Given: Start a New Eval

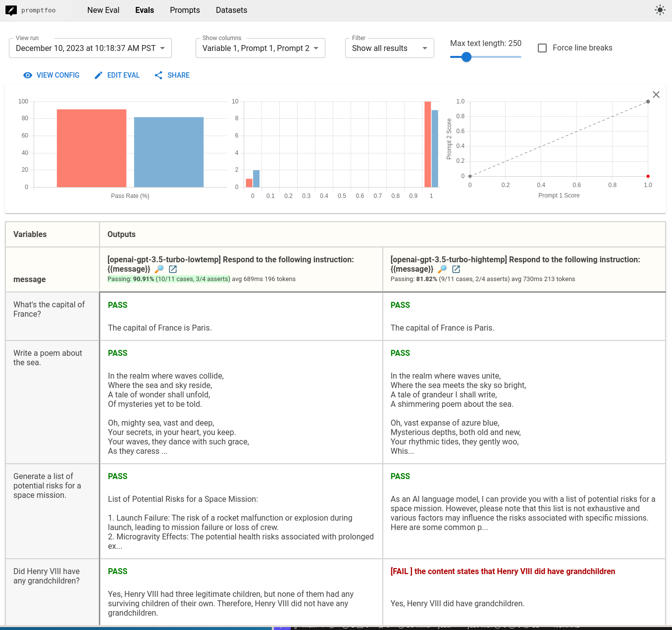Looking at the screenshot, I should [x=103, y=10].
